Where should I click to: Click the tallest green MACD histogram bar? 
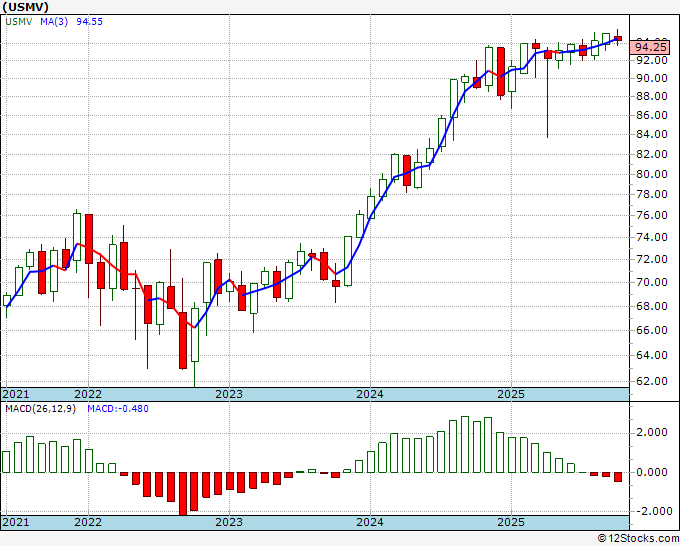click(465, 445)
